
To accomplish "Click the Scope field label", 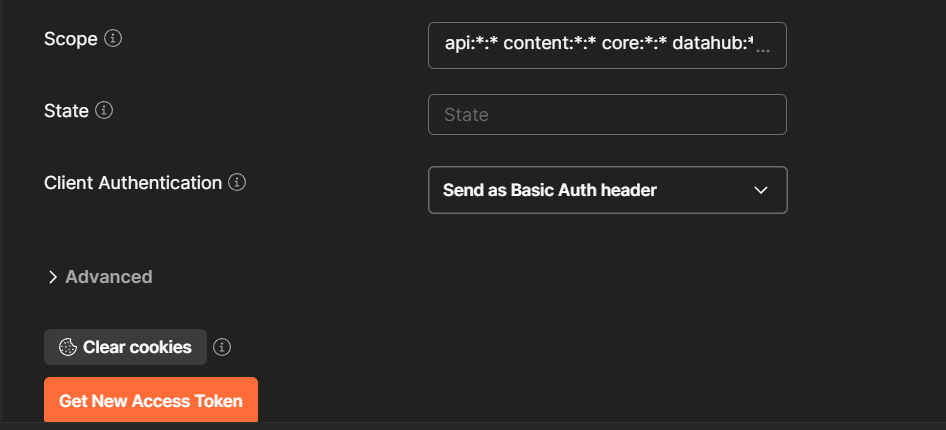I will 71,39.
